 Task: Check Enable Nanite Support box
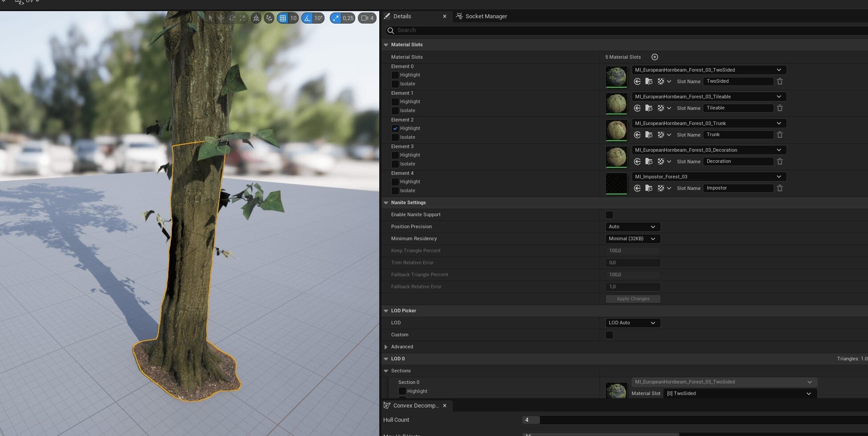[609, 215]
